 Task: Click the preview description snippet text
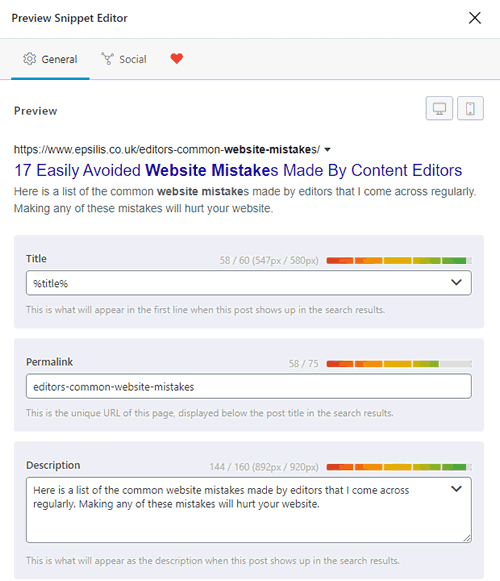click(x=245, y=200)
